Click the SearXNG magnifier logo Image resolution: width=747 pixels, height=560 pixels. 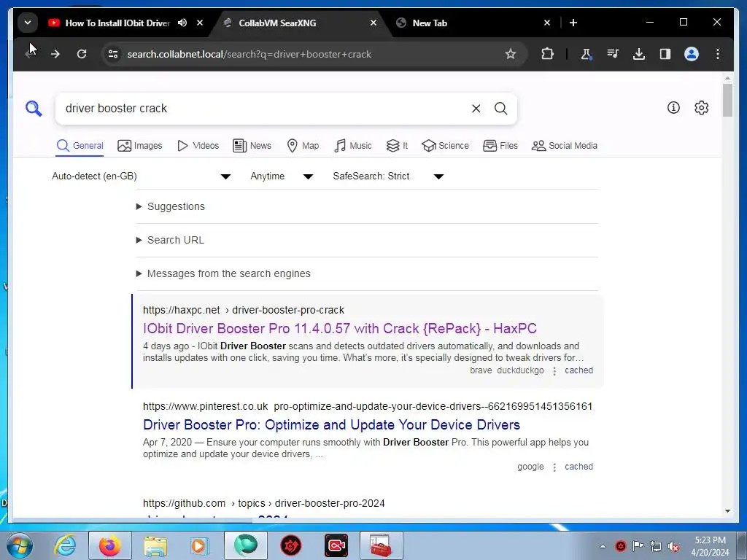click(x=34, y=109)
